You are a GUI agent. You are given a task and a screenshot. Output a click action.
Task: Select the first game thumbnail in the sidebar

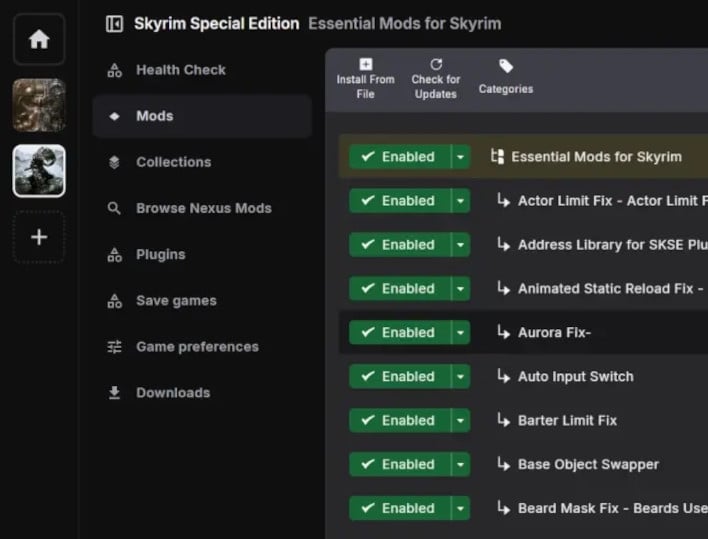coord(39,105)
